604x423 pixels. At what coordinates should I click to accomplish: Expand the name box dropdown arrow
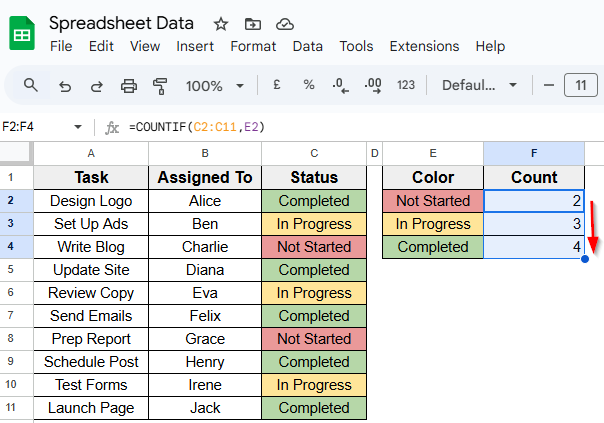tap(78, 127)
